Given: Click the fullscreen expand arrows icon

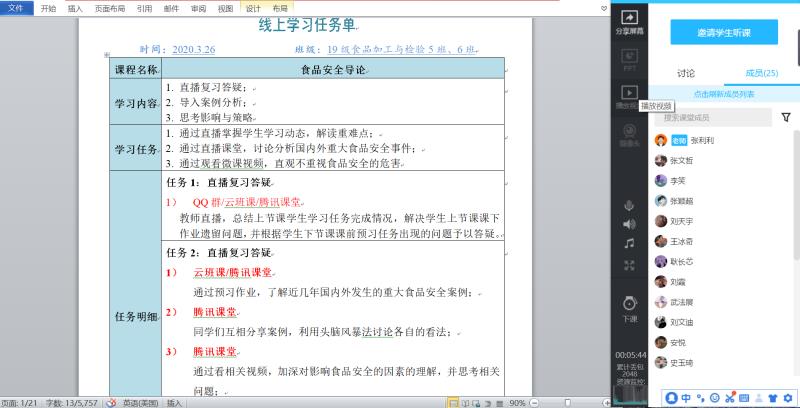Looking at the screenshot, I should pyautogui.click(x=629, y=265).
